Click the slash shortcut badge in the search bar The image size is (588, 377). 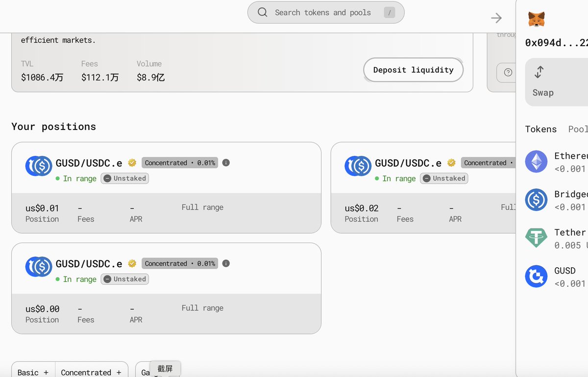(389, 13)
